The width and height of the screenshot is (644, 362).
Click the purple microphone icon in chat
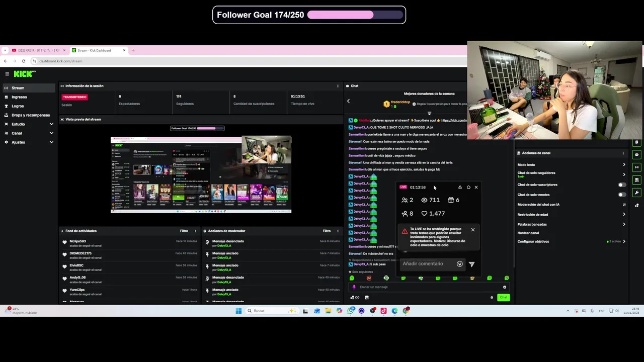point(354,287)
